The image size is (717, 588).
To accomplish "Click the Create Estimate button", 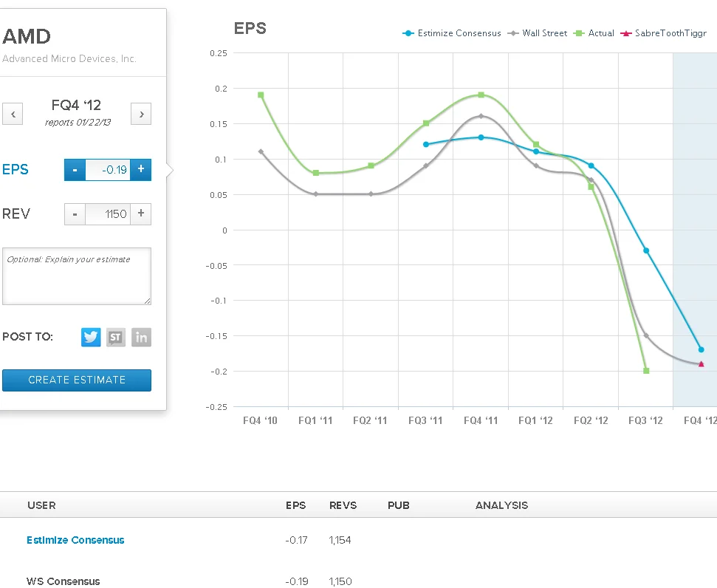I will pyautogui.click(x=77, y=380).
